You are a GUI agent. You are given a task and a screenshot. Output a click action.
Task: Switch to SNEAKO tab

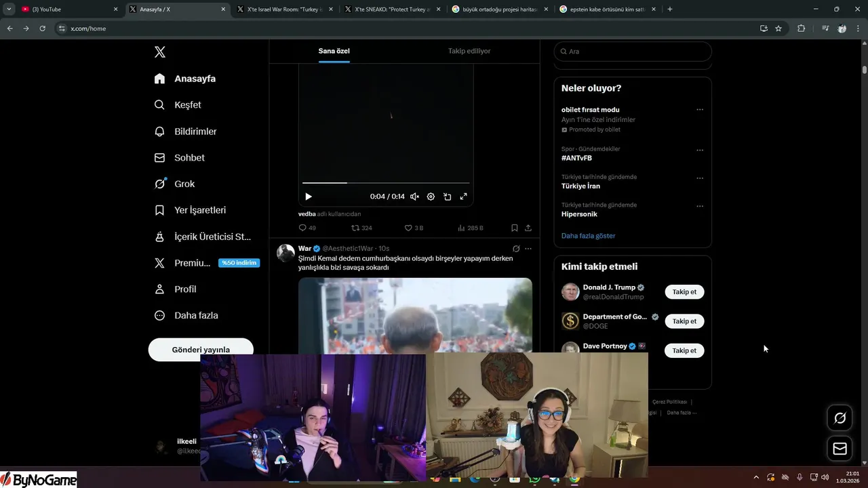coord(393,9)
